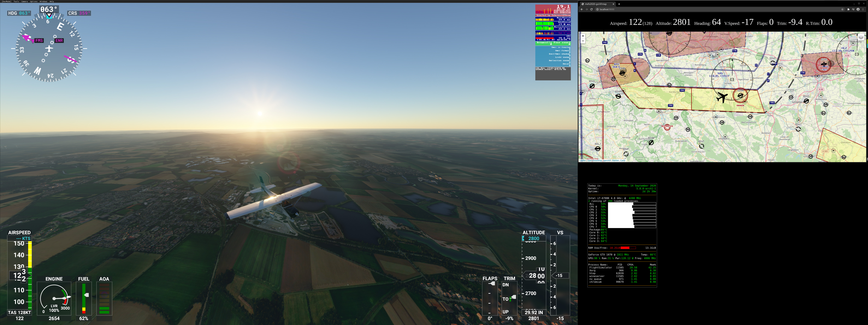The image size is (868, 325).
Task: Bookmark this page with the star
Action: tap(842, 9)
